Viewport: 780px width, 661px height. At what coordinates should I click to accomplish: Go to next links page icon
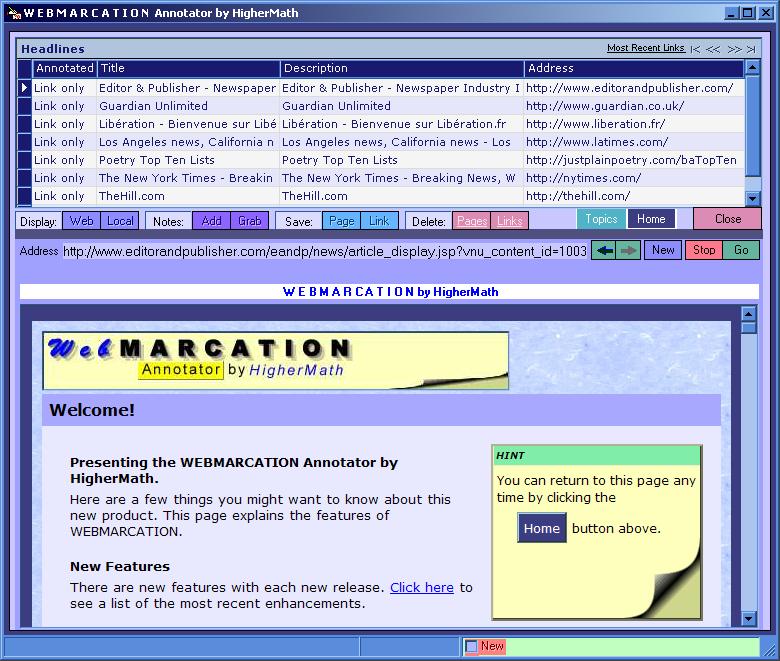click(x=734, y=49)
